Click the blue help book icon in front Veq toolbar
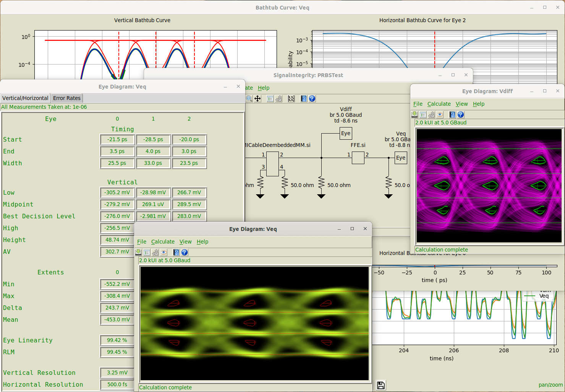 pyautogui.click(x=176, y=252)
